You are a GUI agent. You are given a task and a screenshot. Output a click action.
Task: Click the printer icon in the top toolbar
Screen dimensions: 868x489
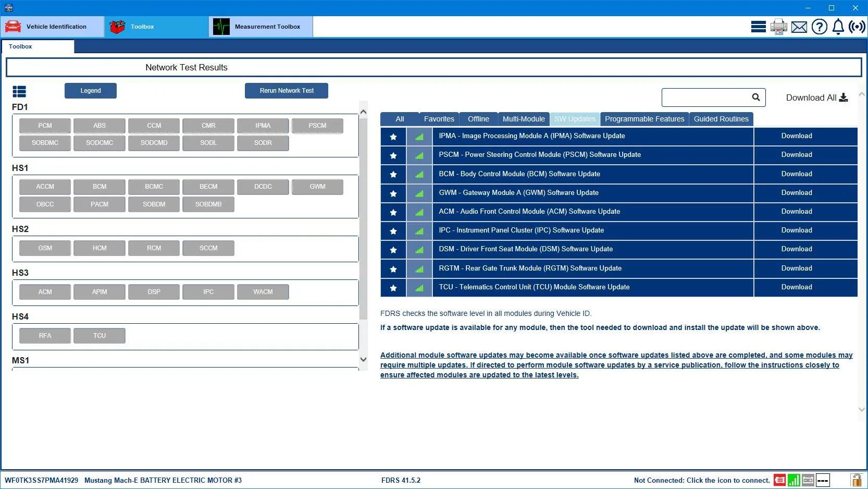(x=779, y=27)
